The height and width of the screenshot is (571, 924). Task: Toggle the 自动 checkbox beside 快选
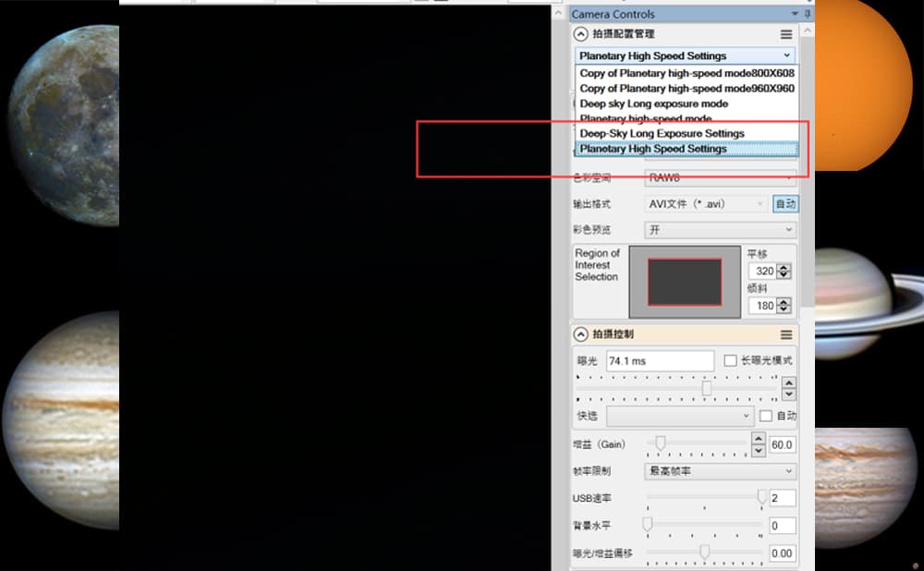pyautogui.click(x=765, y=416)
